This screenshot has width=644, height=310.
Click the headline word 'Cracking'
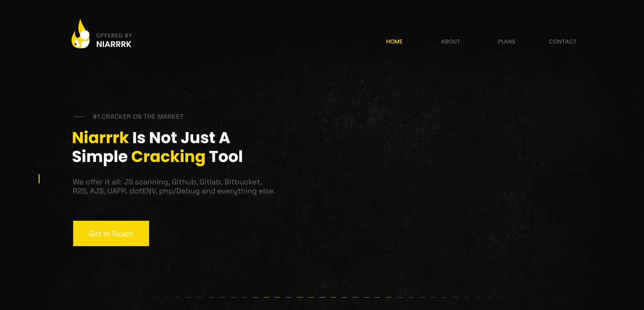point(168,157)
